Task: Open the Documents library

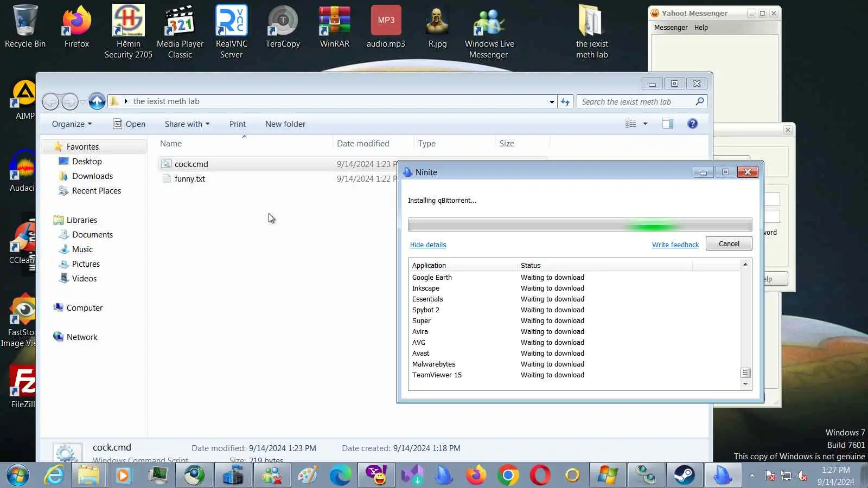Action: [92, 234]
